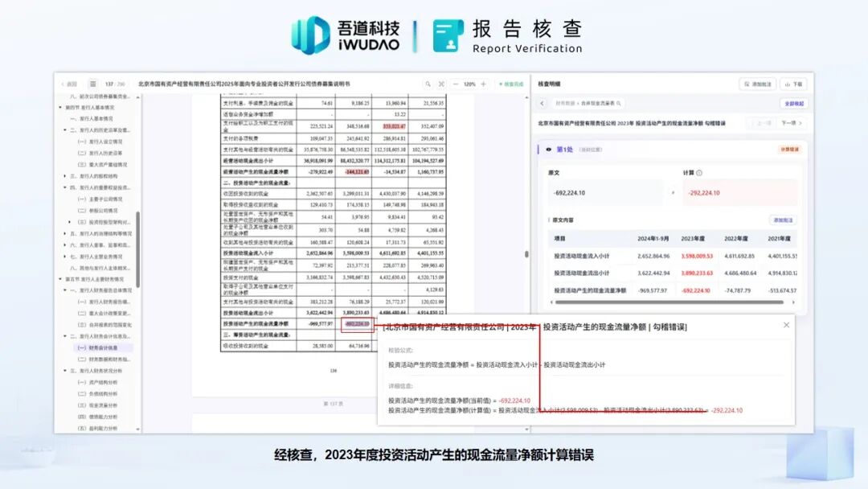Click the 下载 download button
The width and height of the screenshot is (868, 489).
[793, 84]
